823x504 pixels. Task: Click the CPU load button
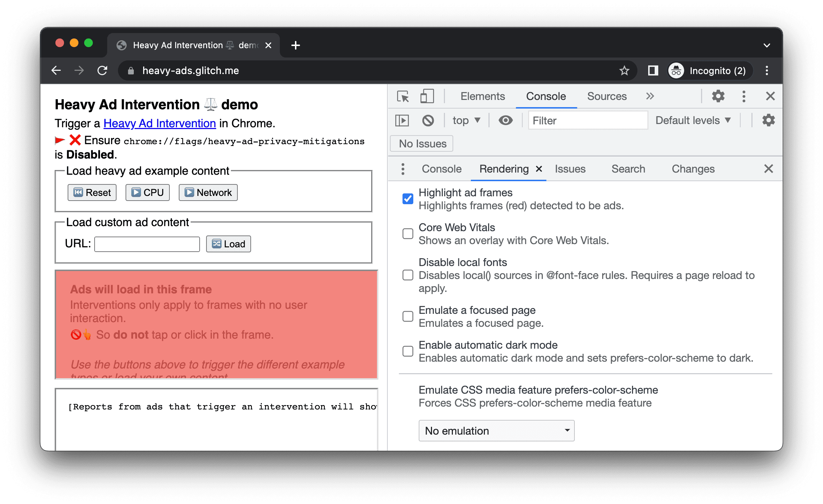coord(147,192)
